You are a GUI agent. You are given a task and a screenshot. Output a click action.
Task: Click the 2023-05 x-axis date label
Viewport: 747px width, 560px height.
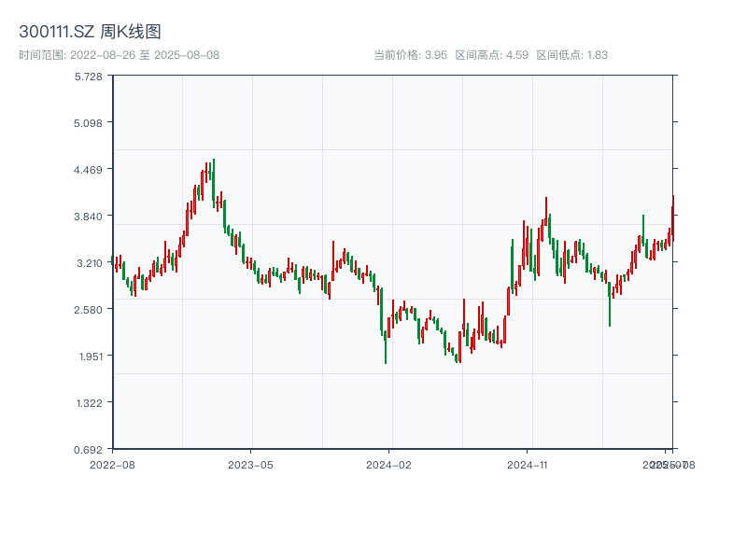tap(250, 464)
